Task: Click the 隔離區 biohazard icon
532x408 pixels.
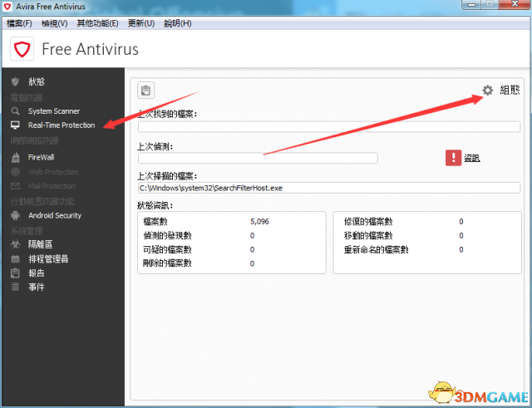Action: [15, 244]
